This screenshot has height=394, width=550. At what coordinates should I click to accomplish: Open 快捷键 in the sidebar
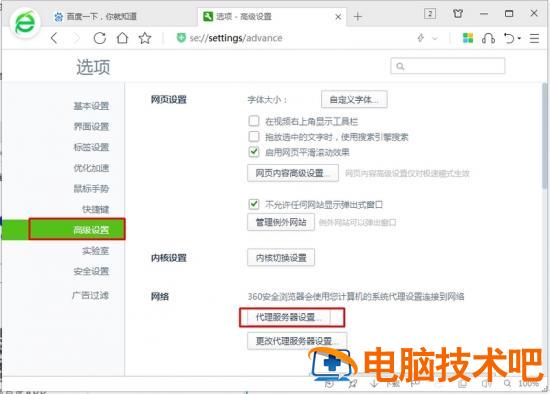tap(95, 209)
